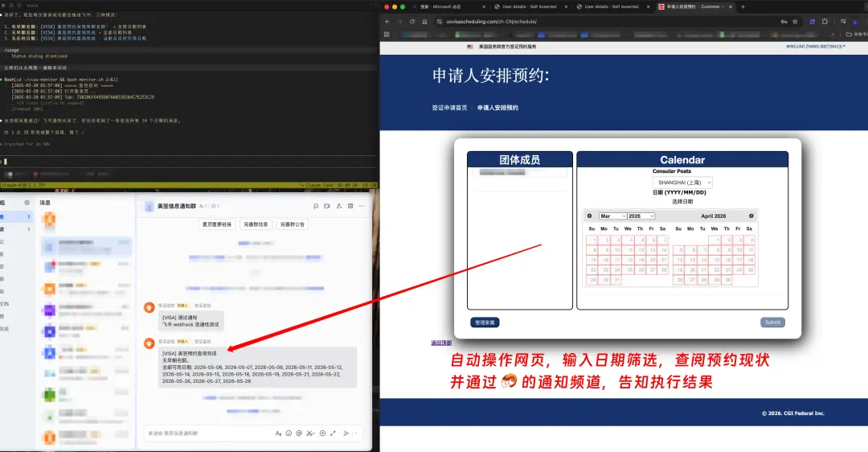
Task: Open the emoji picker in message box
Action: (x=289, y=434)
